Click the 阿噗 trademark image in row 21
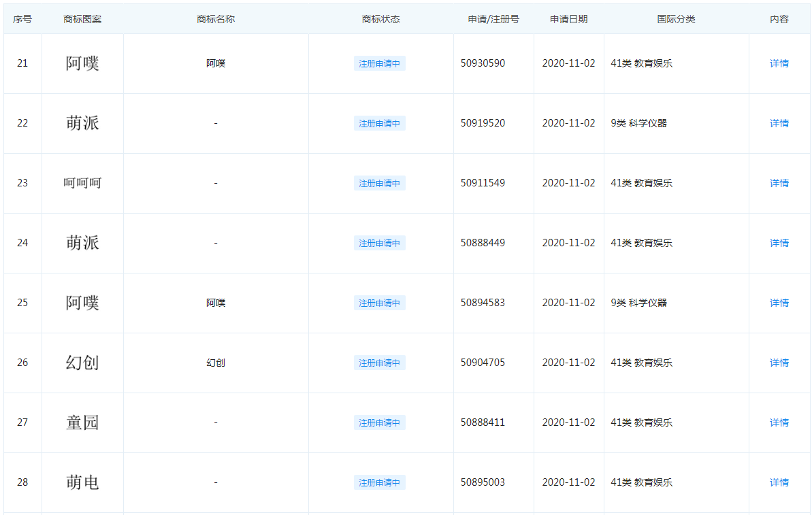Screen dimensions: 812x515 tap(82, 63)
